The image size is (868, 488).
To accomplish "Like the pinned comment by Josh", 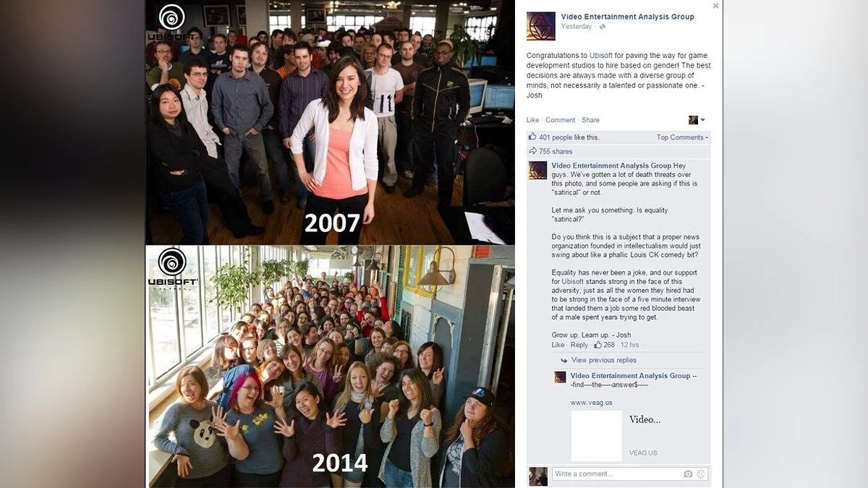I will [x=558, y=345].
